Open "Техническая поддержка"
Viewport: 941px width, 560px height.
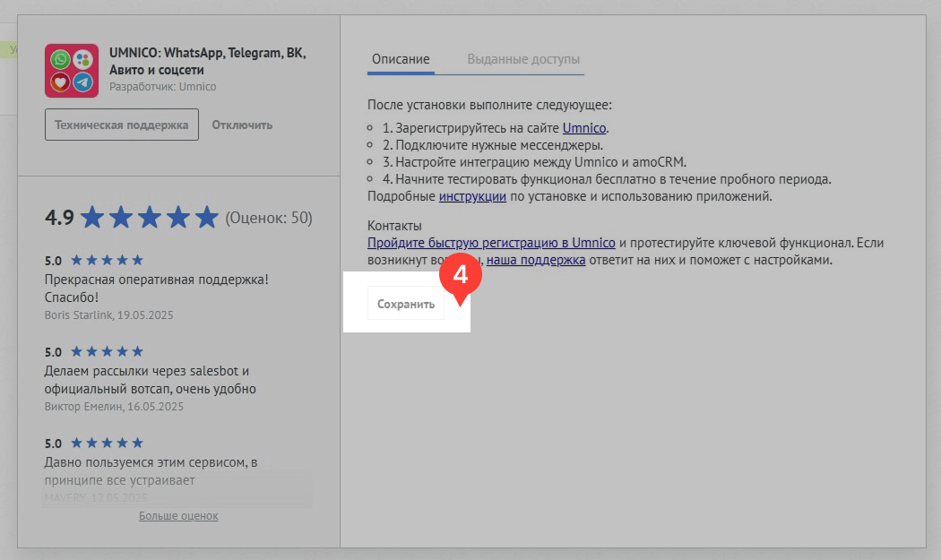pyautogui.click(x=121, y=125)
